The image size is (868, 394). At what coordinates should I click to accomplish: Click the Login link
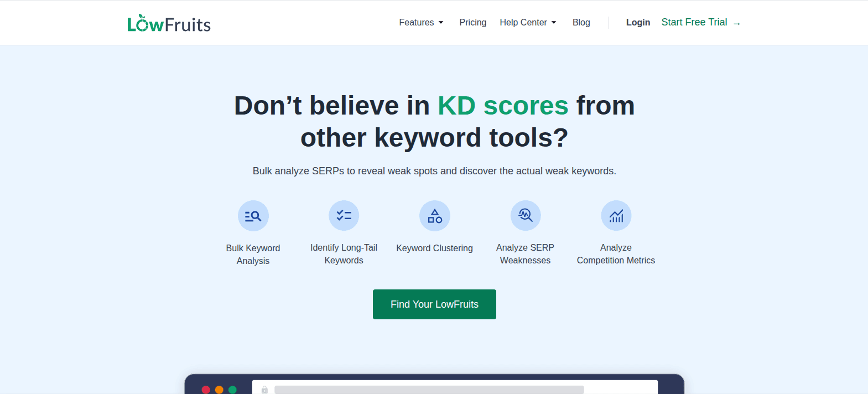(638, 23)
